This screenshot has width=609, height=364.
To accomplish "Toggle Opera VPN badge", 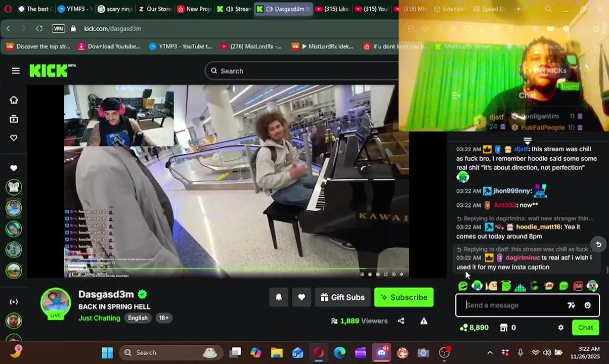I will (58, 28).
